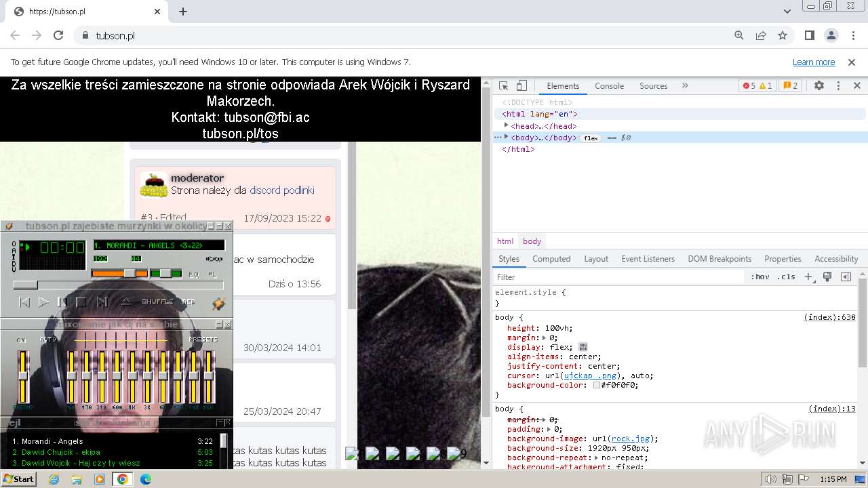Stop playback in the Winamp player
The height and width of the screenshot is (488, 868).
[81, 302]
